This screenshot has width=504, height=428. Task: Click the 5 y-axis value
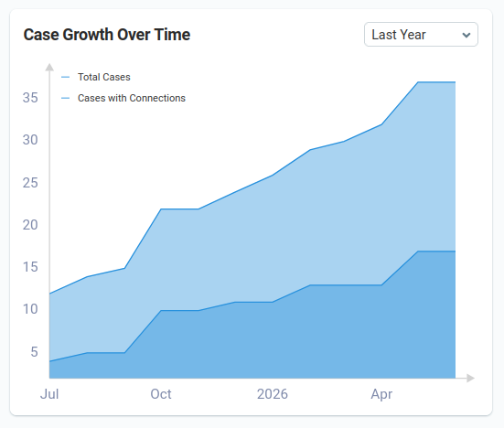coord(35,352)
